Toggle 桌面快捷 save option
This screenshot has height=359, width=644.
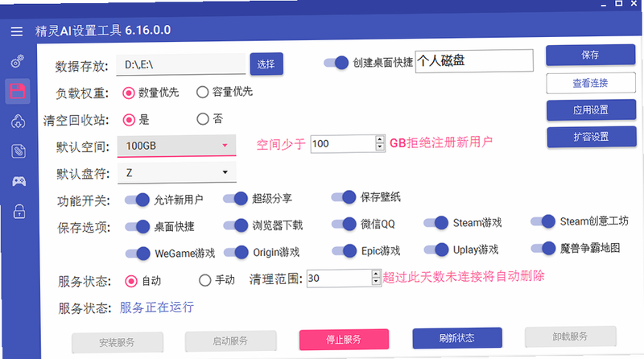coord(138,227)
